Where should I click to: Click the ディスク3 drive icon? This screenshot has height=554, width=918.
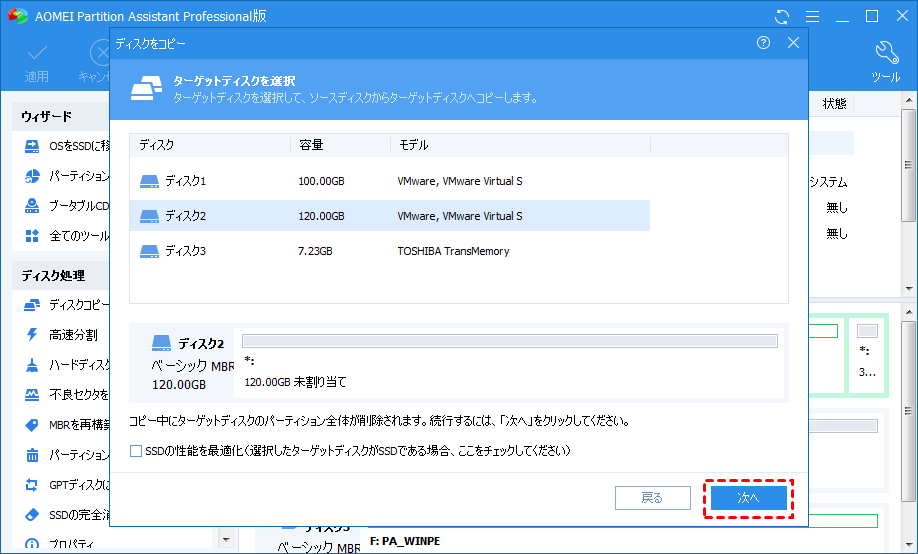[149, 252]
